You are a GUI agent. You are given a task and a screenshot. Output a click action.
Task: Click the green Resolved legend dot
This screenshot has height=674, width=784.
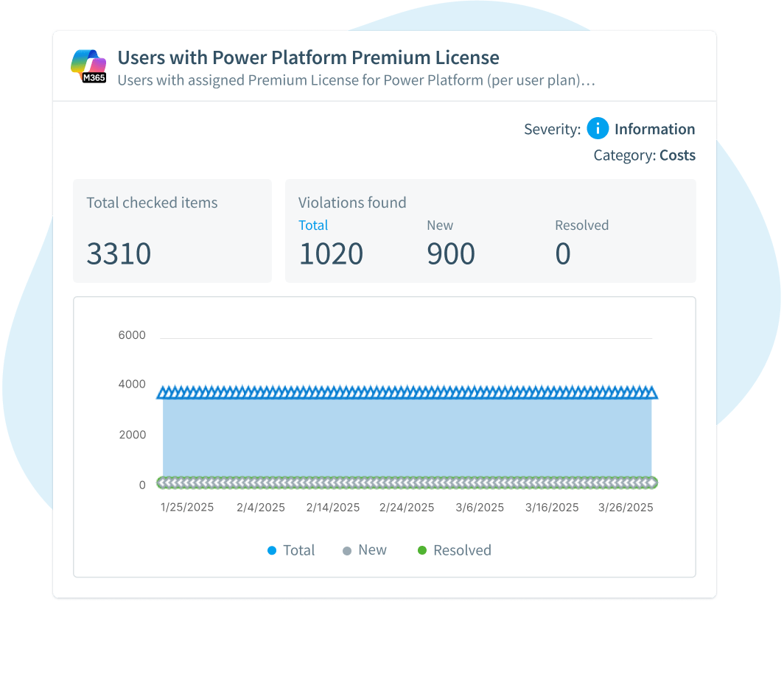(422, 550)
